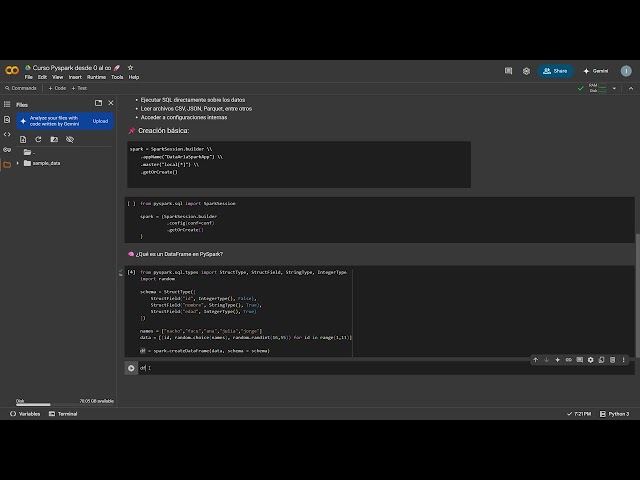640x480 pixels.
Task: Click the 'Creación básica:' heading
Action: (x=163, y=131)
